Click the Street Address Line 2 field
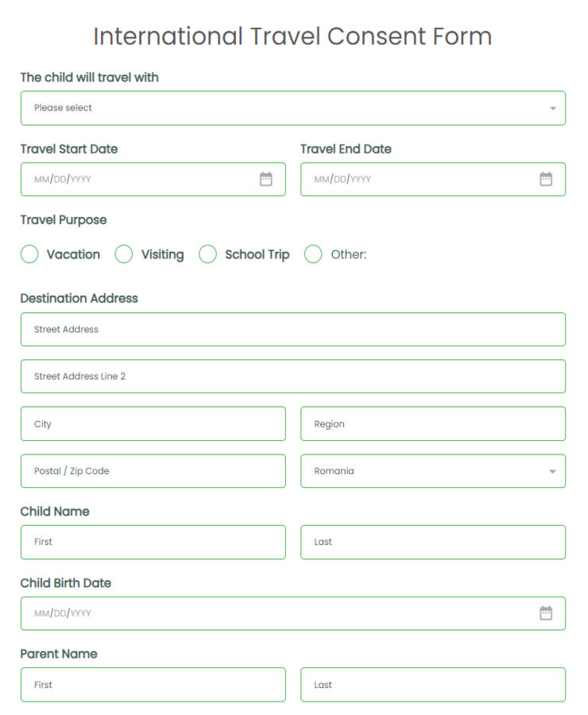588x715 pixels. (292, 376)
